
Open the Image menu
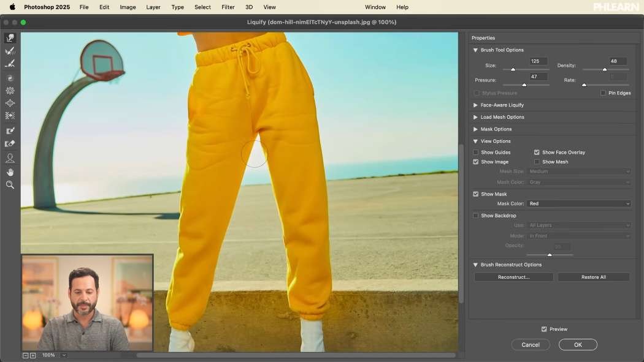(128, 7)
